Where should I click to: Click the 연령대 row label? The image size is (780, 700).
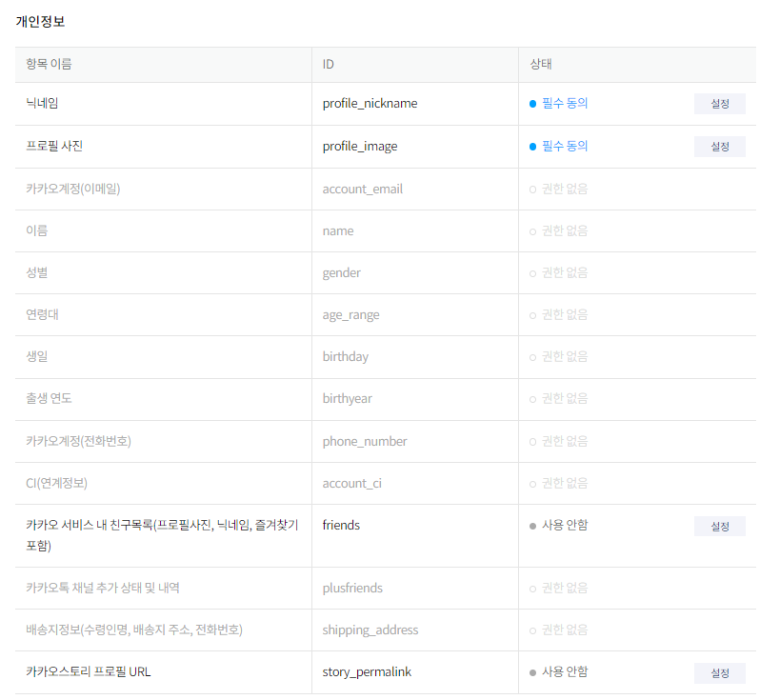pyautogui.click(x=42, y=314)
